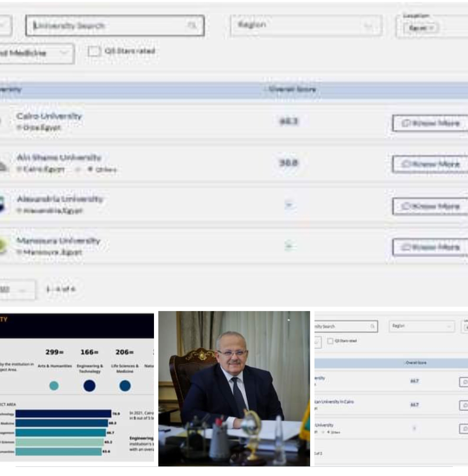Screen dimensions: 468x476
Task: Sort by the Overall Score column header
Action: tap(291, 90)
